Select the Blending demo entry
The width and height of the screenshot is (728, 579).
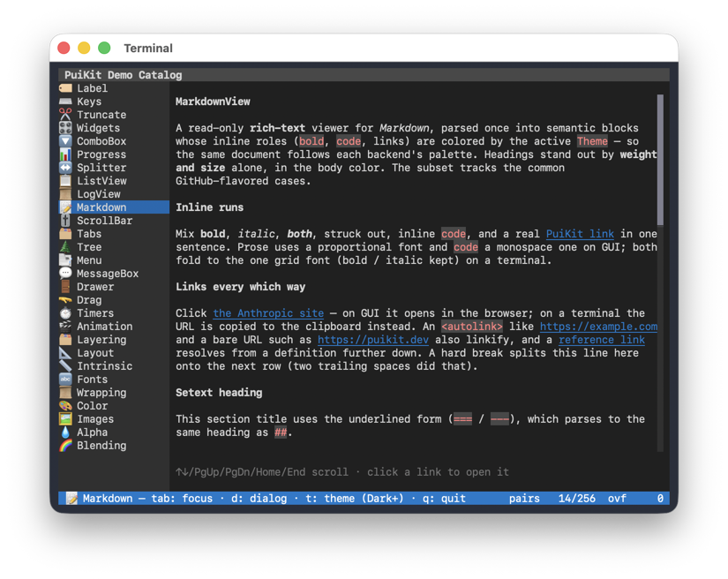coord(114,445)
